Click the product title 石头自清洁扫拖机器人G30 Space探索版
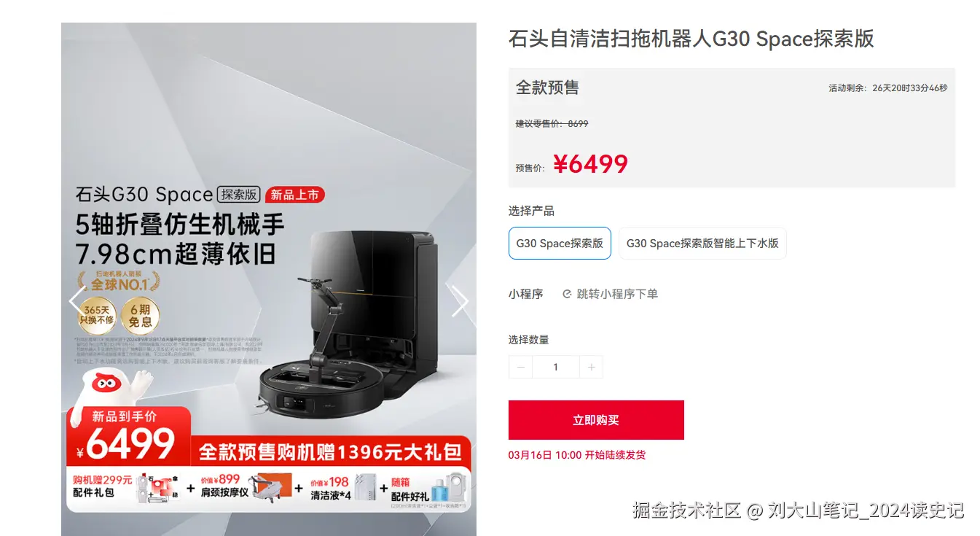Screen dimensions: 980x536 pos(691,38)
